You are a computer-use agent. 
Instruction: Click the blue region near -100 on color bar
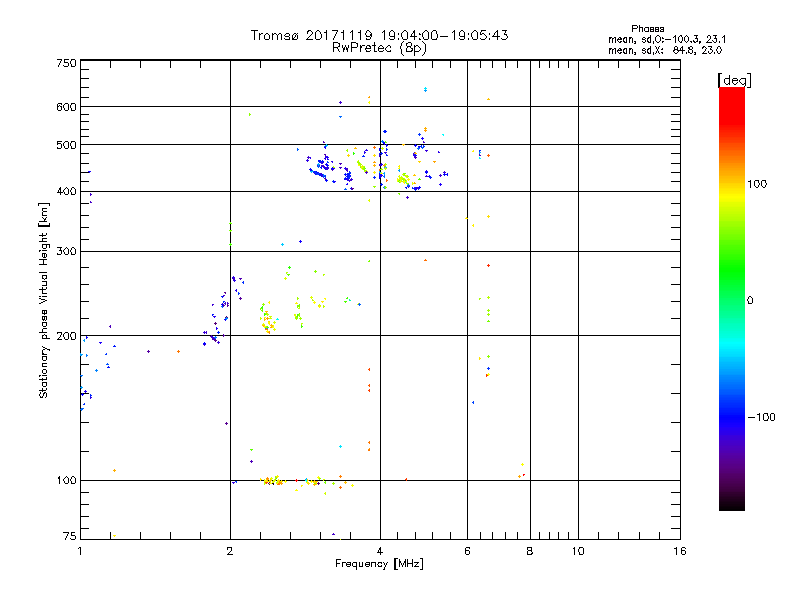click(x=732, y=417)
